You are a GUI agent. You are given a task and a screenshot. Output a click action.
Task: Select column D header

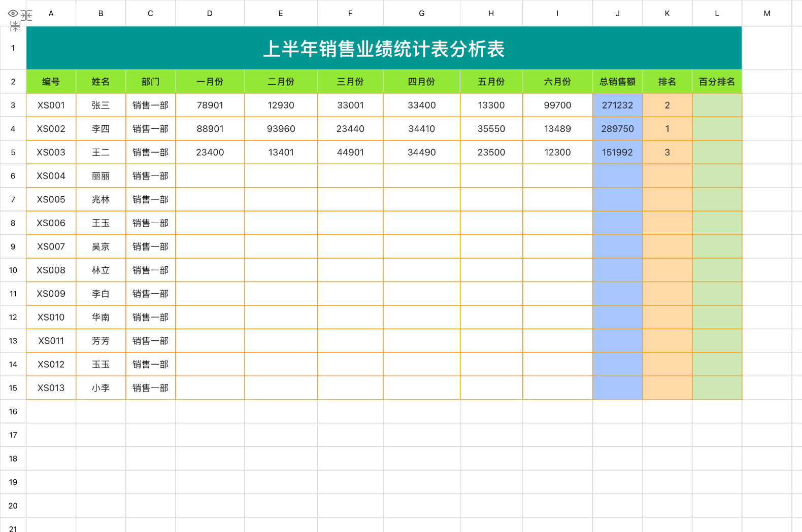[x=210, y=13]
